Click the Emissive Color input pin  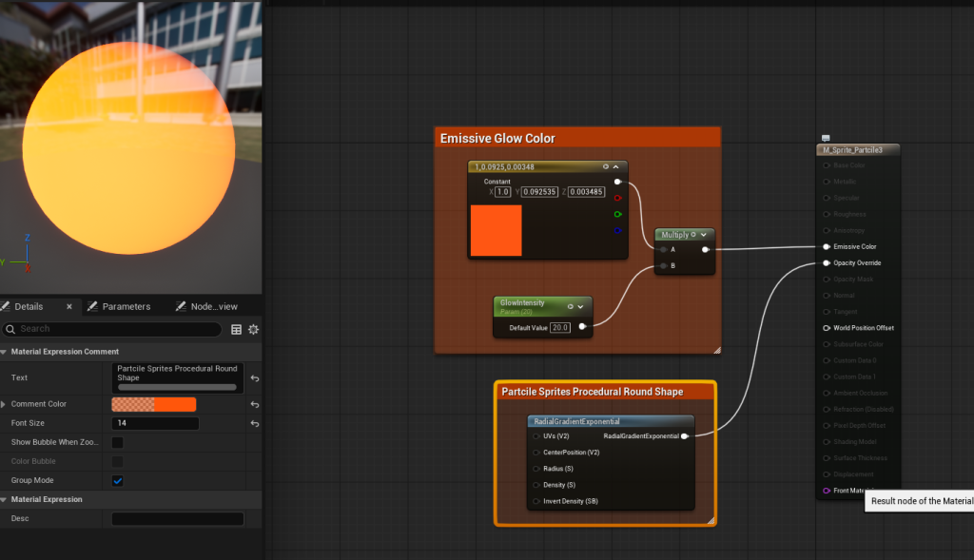click(826, 246)
